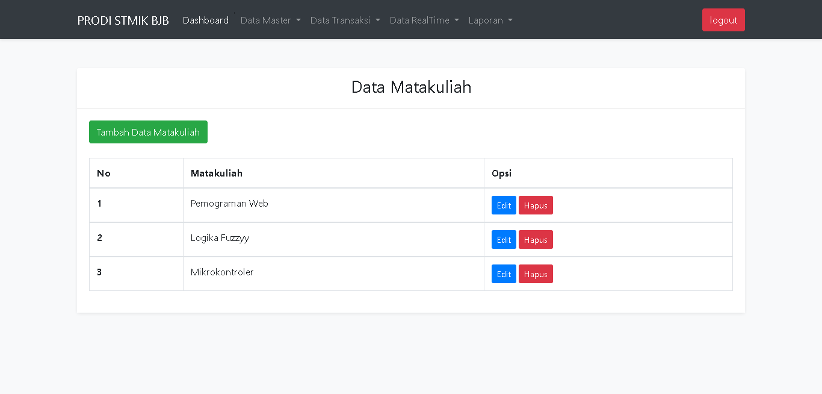Hapus the Mikrokontroler entry
The height and width of the screenshot is (394, 822).
pos(536,273)
